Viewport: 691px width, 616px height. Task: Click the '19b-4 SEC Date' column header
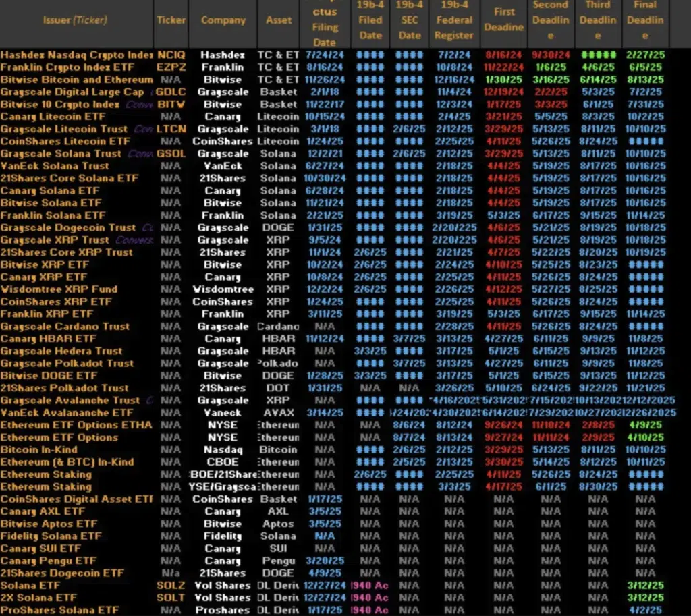410,20
